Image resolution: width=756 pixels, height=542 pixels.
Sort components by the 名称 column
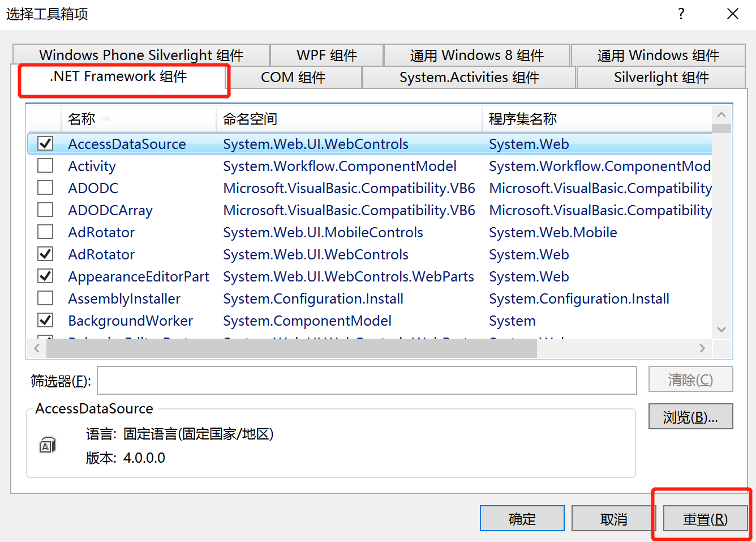point(82,118)
